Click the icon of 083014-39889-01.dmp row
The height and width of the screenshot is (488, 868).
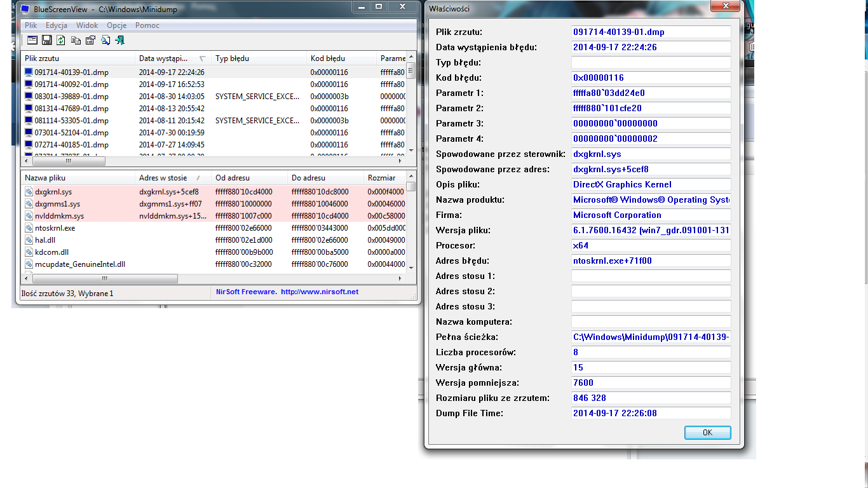click(29, 96)
